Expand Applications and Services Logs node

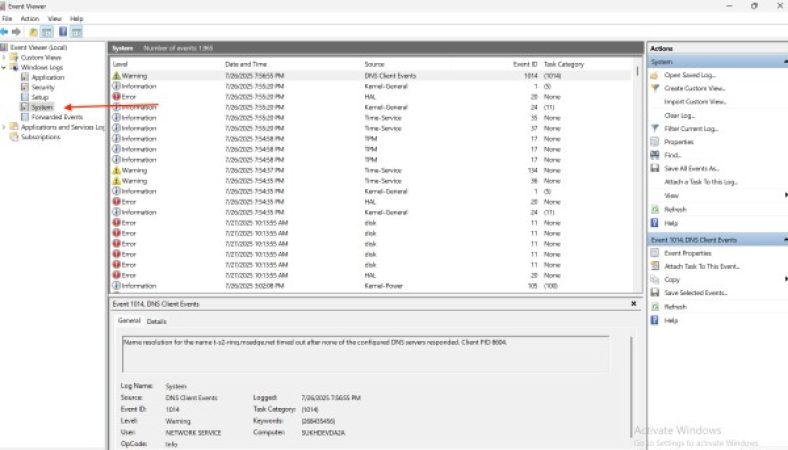click(4, 127)
